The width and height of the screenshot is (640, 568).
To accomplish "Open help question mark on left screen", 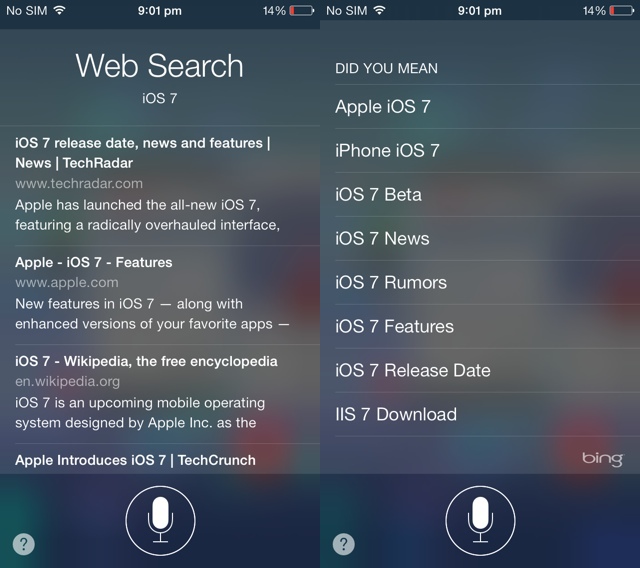I will [24, 544].
